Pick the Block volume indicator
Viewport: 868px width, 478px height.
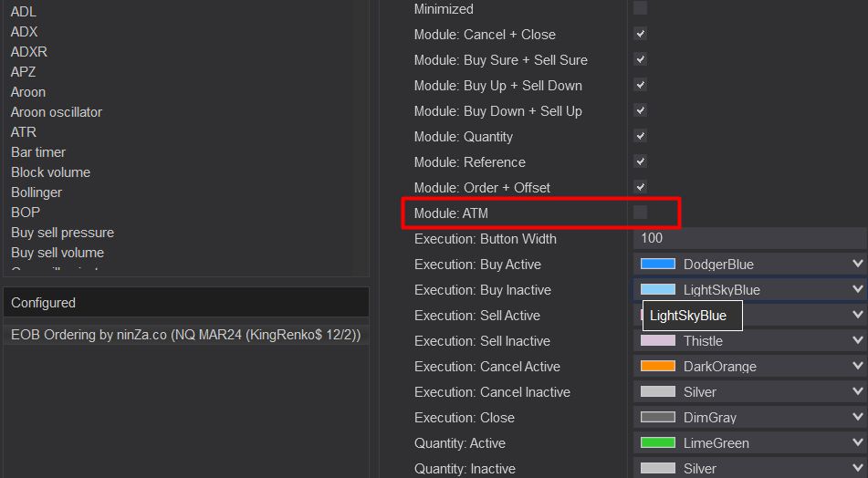(x=50, y=172)
